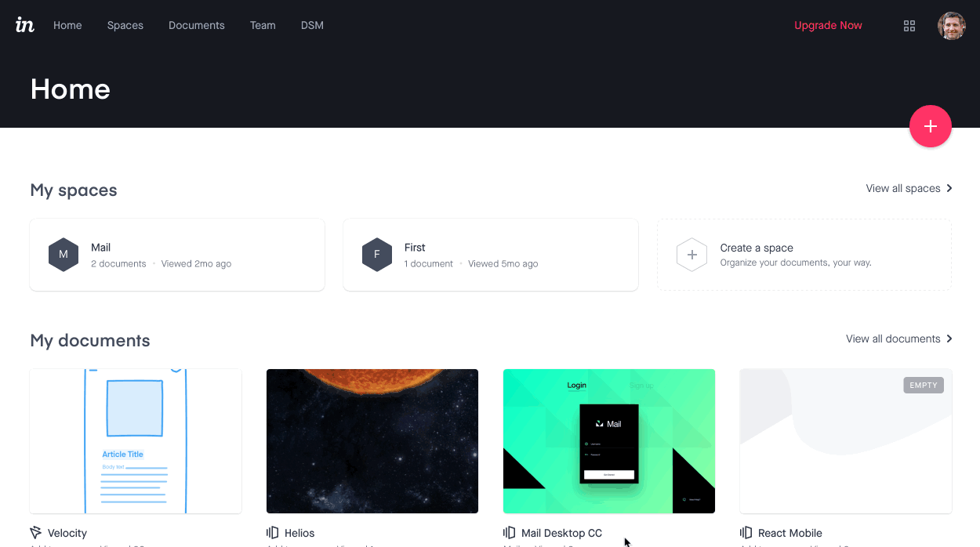Open the user profile avatar
Screen dimensions: 980x547
952,26
